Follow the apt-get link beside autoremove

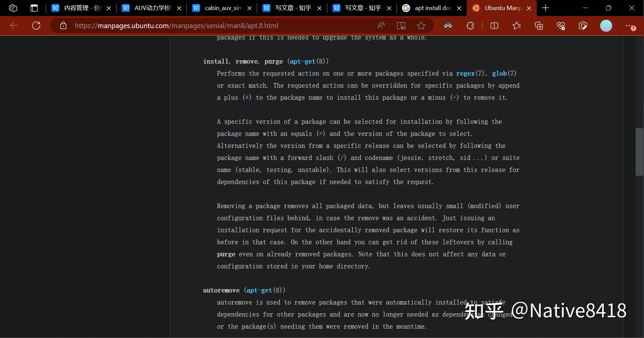259,290
